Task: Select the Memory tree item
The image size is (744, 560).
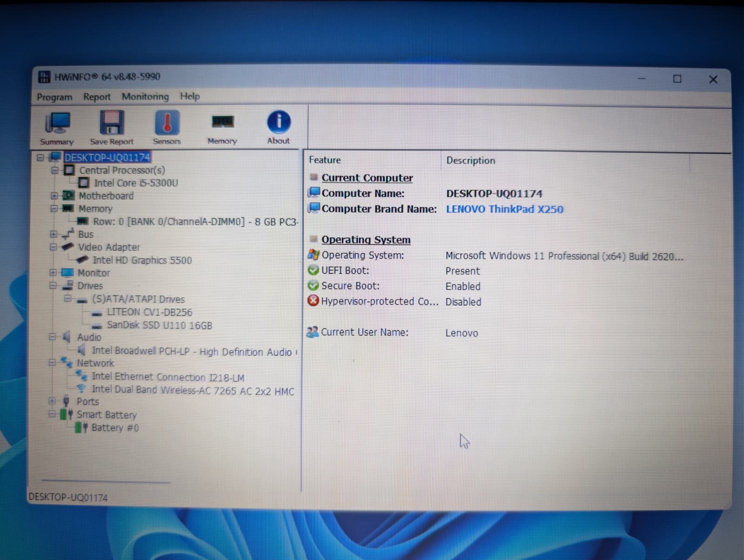Action: (95, 209)
